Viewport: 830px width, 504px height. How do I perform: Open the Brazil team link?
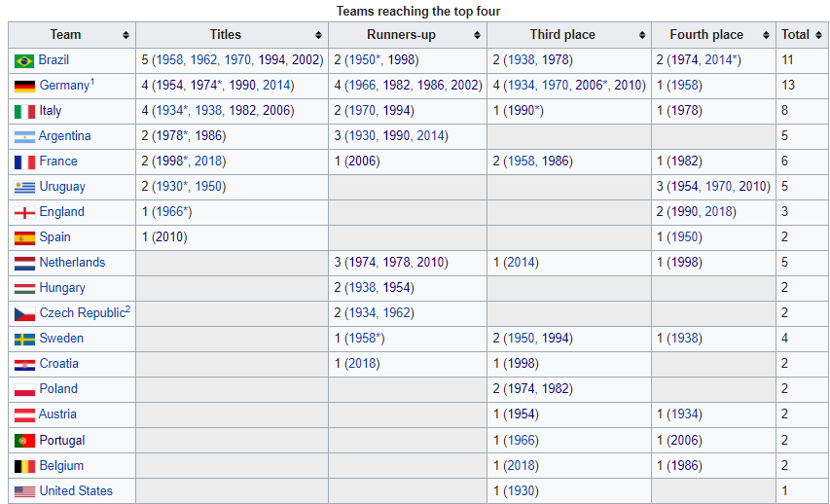point(54,59)
